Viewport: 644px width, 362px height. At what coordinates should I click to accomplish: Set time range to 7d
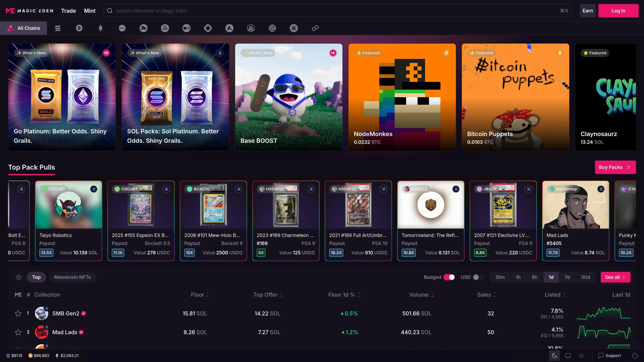[x=567, y=277]
